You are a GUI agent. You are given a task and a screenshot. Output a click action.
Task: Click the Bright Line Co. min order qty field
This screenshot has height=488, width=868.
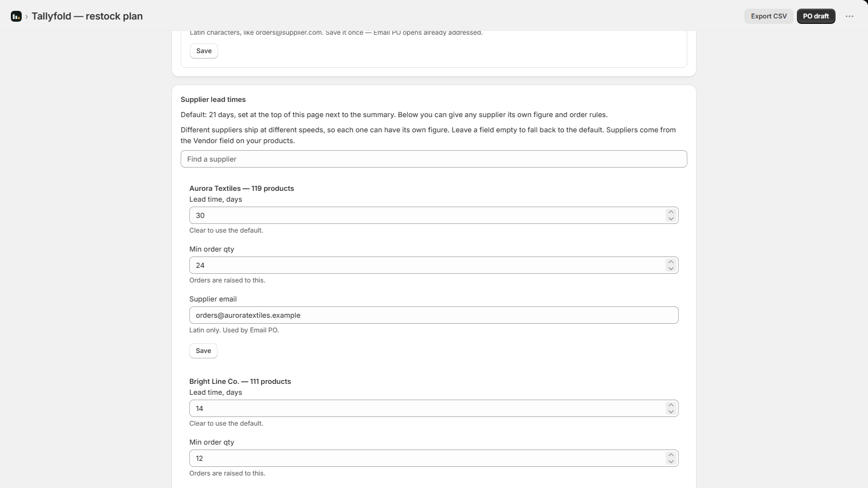click(434, 458)
